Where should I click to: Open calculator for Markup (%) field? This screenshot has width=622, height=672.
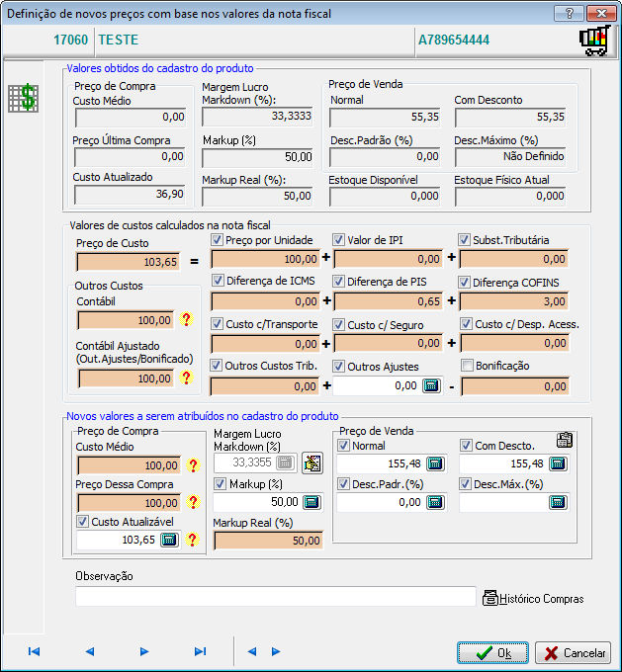coord(312,502)
